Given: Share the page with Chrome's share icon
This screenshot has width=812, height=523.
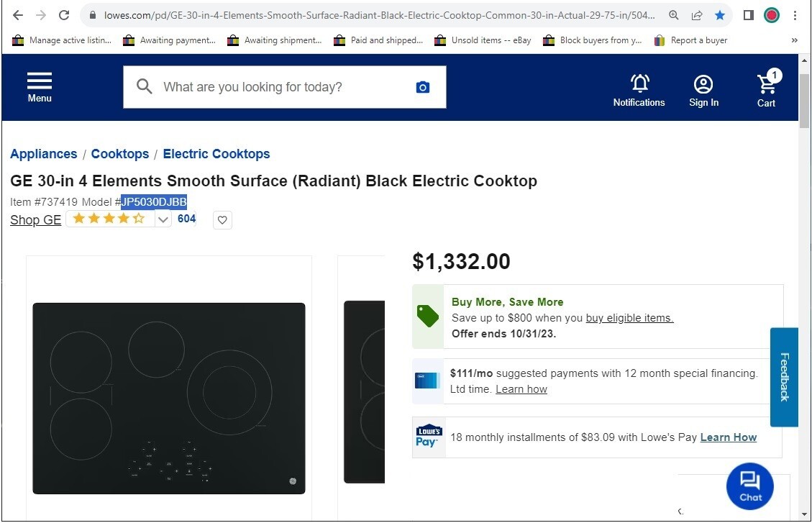Looking at the screenshot, I should pyautogui.click(x=696, y=15).
